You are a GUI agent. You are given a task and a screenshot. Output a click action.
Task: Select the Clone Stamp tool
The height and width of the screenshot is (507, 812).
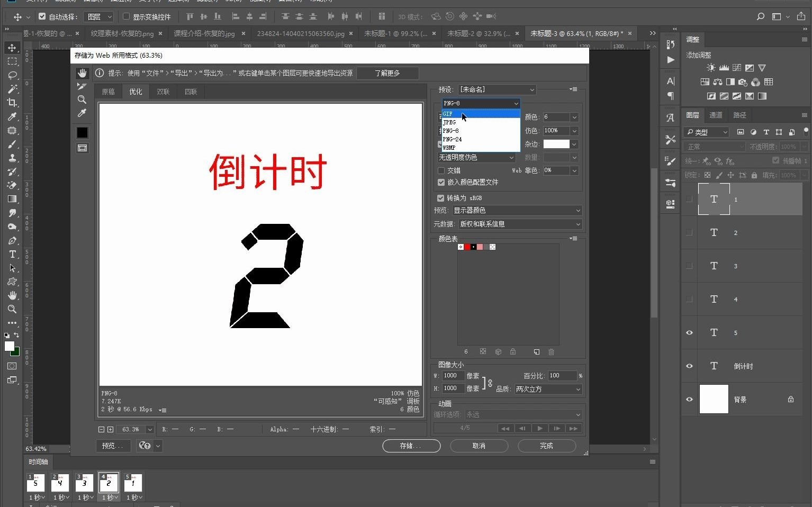click(12, 158)
